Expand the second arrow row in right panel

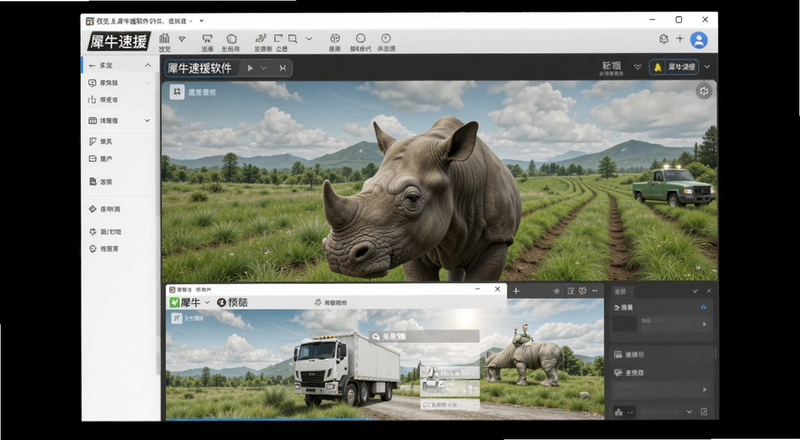point(662,389)
